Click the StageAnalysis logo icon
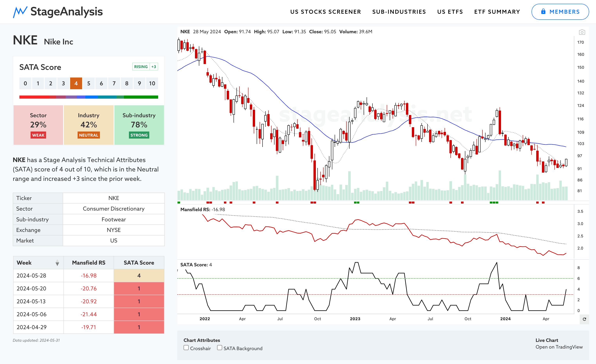This screenshot has height=364, width=596. (20, 12)
